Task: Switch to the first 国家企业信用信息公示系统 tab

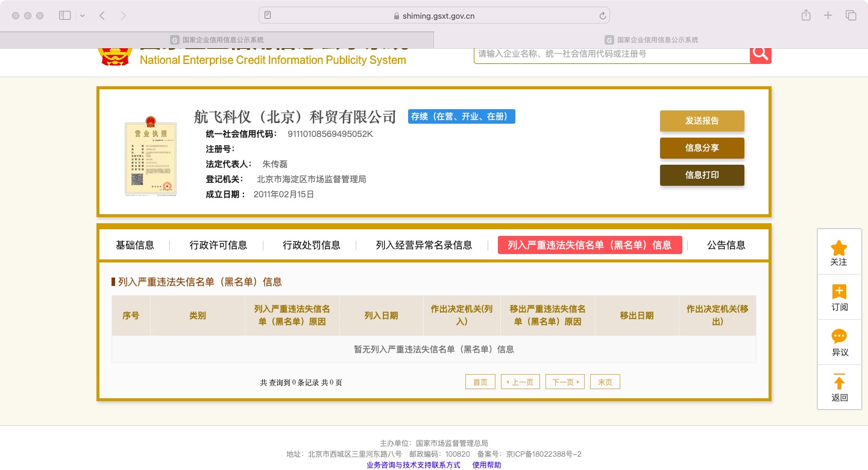Action: pos(217,40)
